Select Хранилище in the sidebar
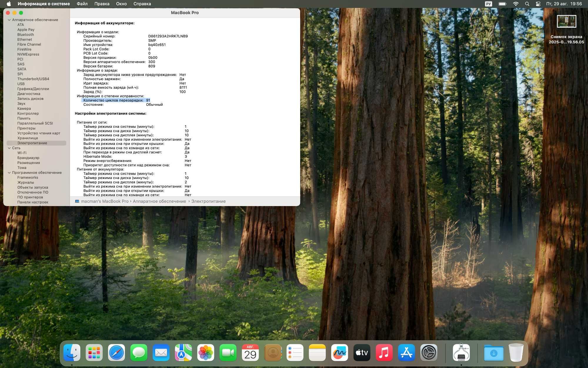 pos(28,138)
